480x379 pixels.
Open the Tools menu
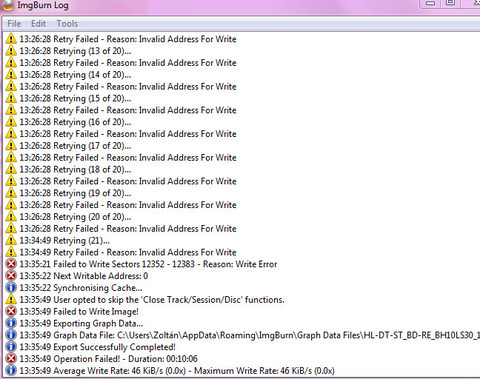point(67,24)
